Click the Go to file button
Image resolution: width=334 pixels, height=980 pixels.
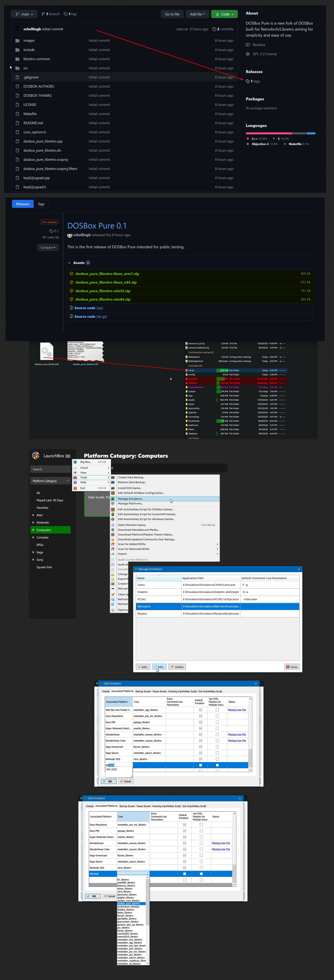(172, 14)
